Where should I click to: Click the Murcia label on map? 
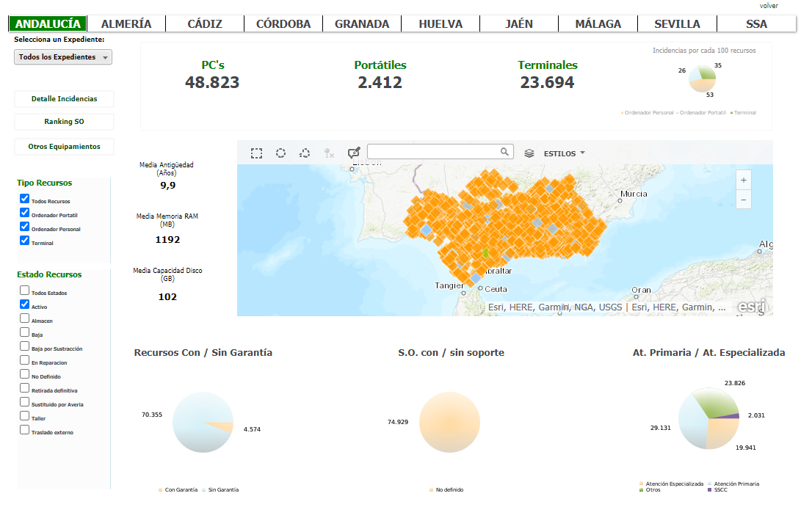[x=634, y=194]
